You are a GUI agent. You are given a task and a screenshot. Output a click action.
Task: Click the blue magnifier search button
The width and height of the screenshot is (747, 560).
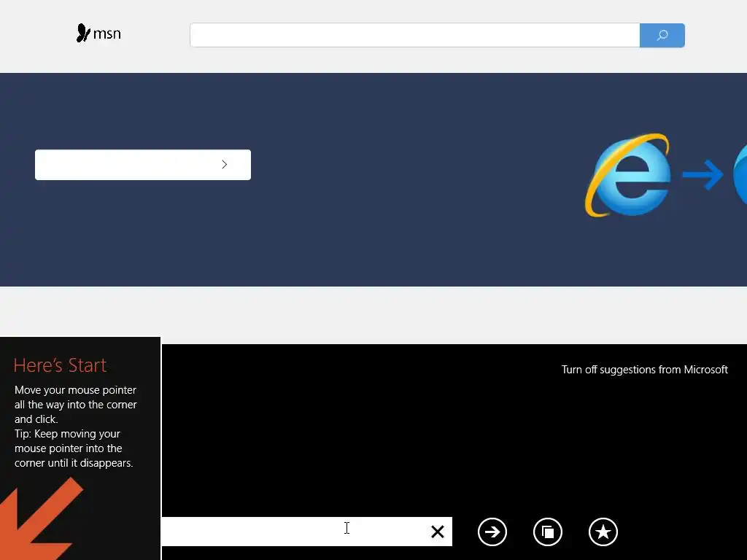click(x=662, y=35)
